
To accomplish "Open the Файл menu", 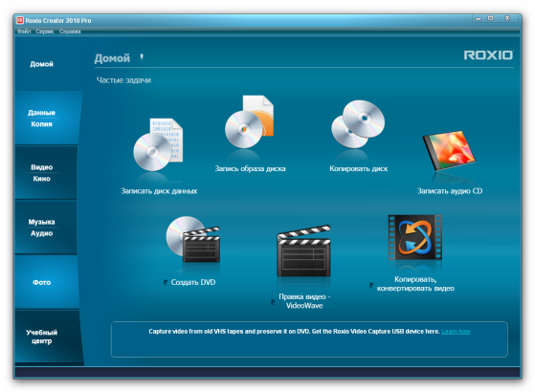I will 24,32.
